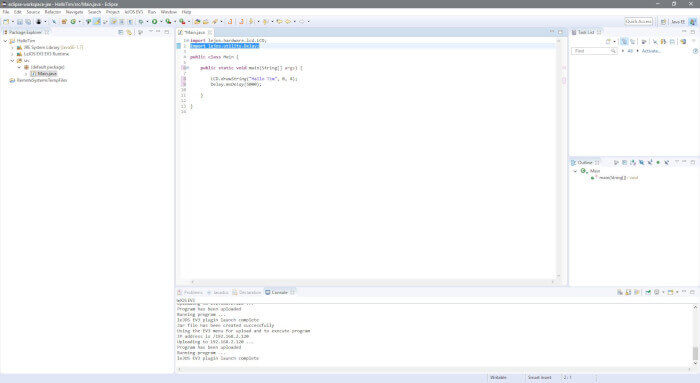This screenshot has height=383, width=700.
Task: Click the Activate... link in Task List
Action: pos(651,51)
